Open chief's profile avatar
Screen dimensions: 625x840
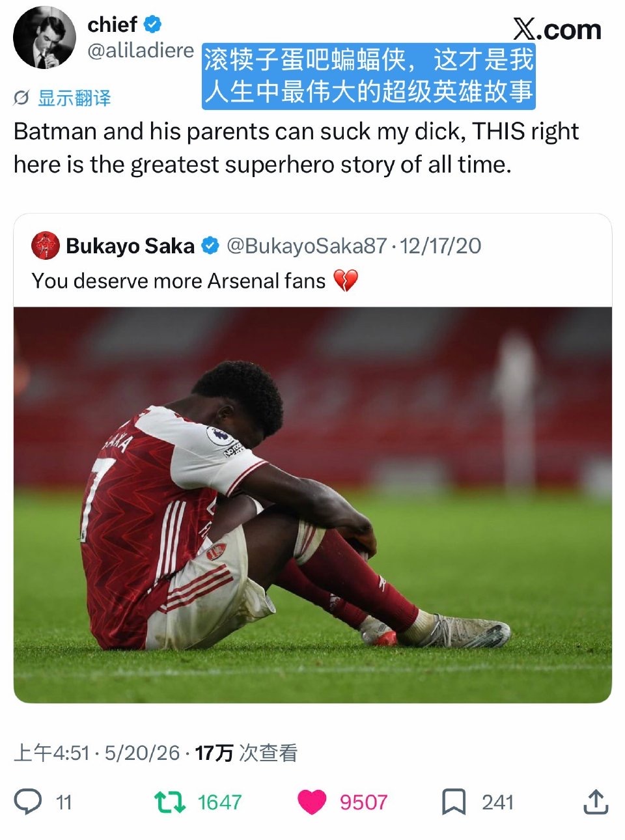tap(44, 38)
